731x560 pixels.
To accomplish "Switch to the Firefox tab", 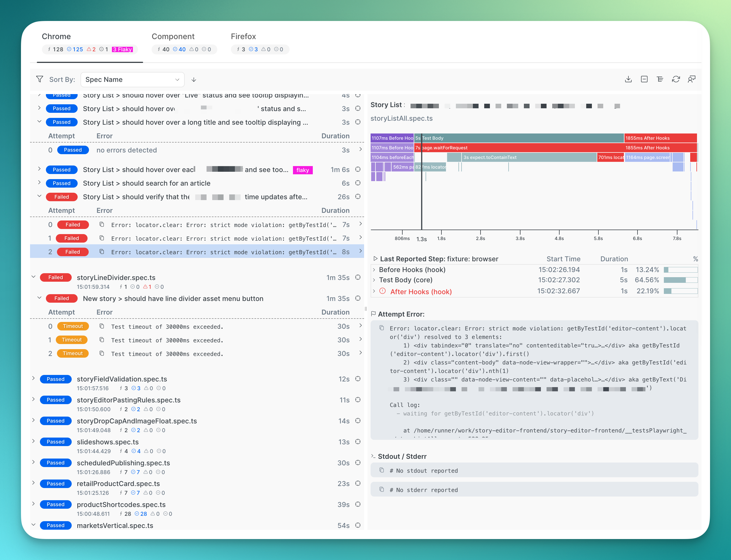I will [243, 37].
